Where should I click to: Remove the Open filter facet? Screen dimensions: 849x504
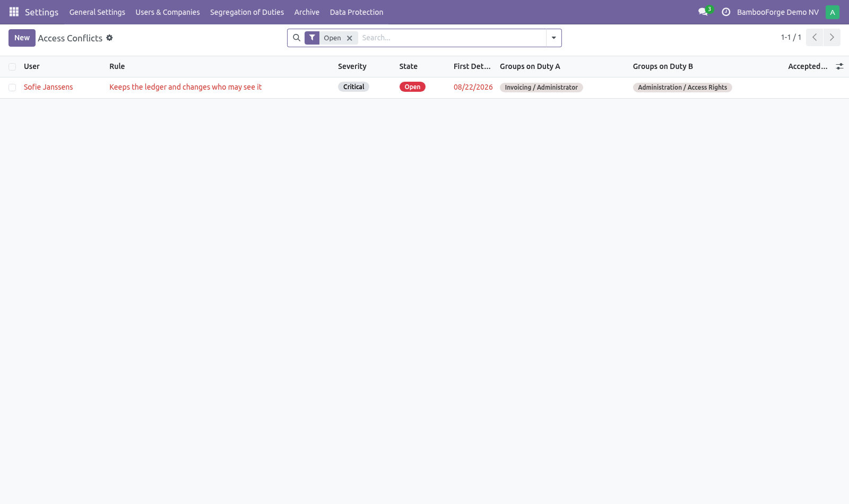click(350, 38)
